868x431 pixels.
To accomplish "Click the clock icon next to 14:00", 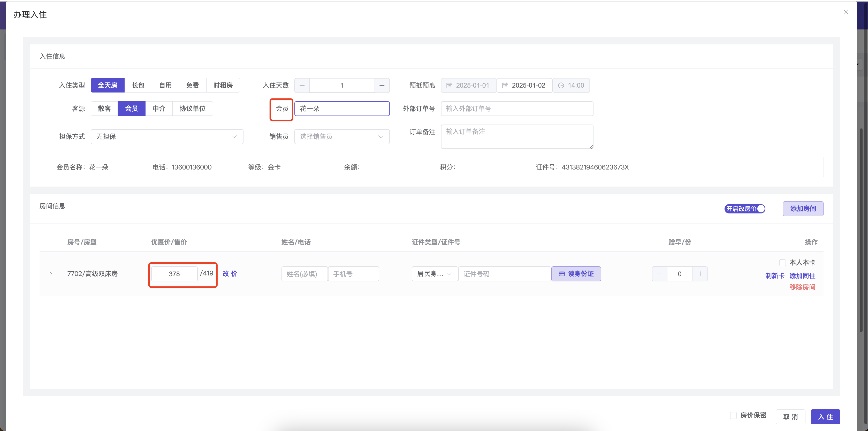I will [x=561, y=86].
